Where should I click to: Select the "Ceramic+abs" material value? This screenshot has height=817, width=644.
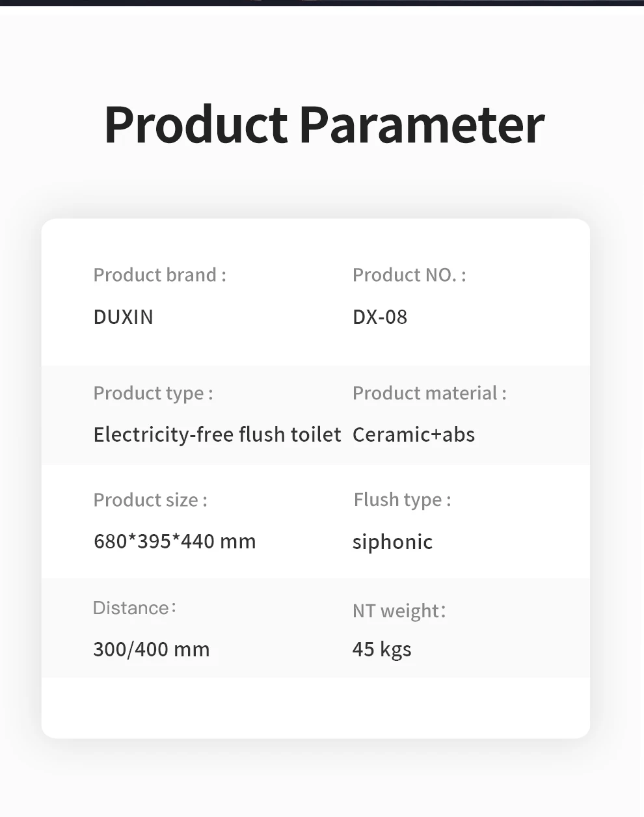(x=414, y=435)
